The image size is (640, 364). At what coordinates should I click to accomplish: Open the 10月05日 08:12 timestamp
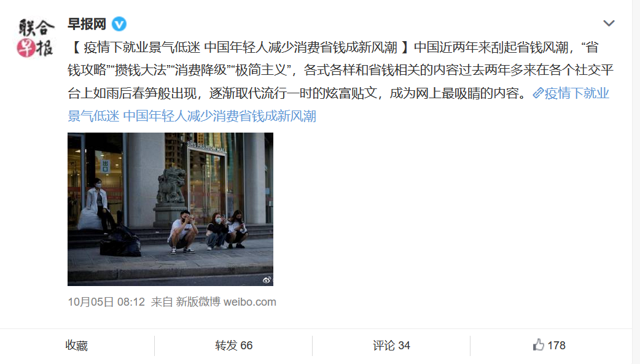click(x=106, y=302)
